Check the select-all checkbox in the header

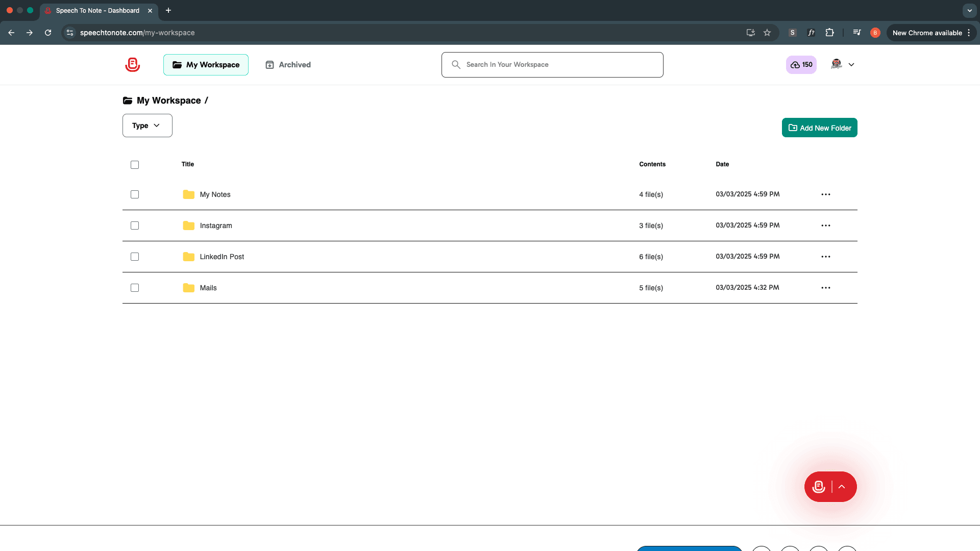click(135, 165)
